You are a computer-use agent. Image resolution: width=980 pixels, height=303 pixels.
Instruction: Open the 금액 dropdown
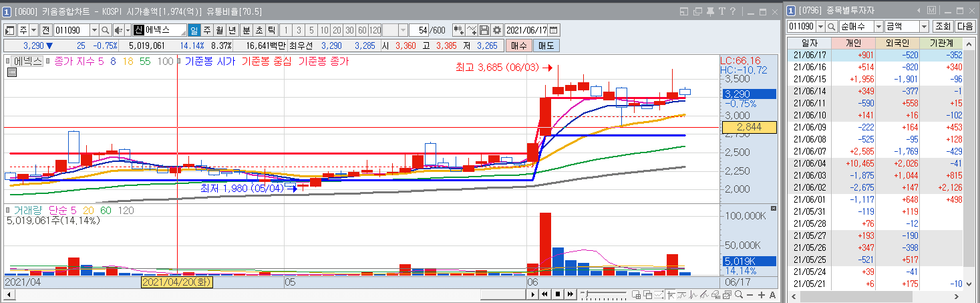pos(925,26)
